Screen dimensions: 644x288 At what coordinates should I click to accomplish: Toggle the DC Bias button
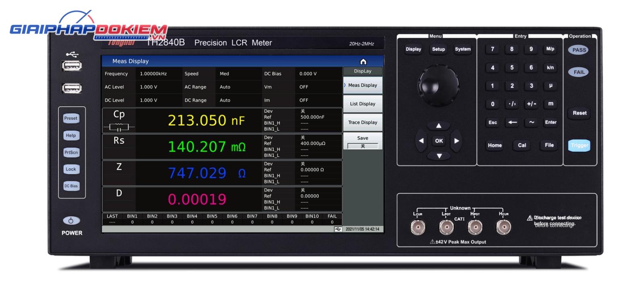[x=71, y=186]
